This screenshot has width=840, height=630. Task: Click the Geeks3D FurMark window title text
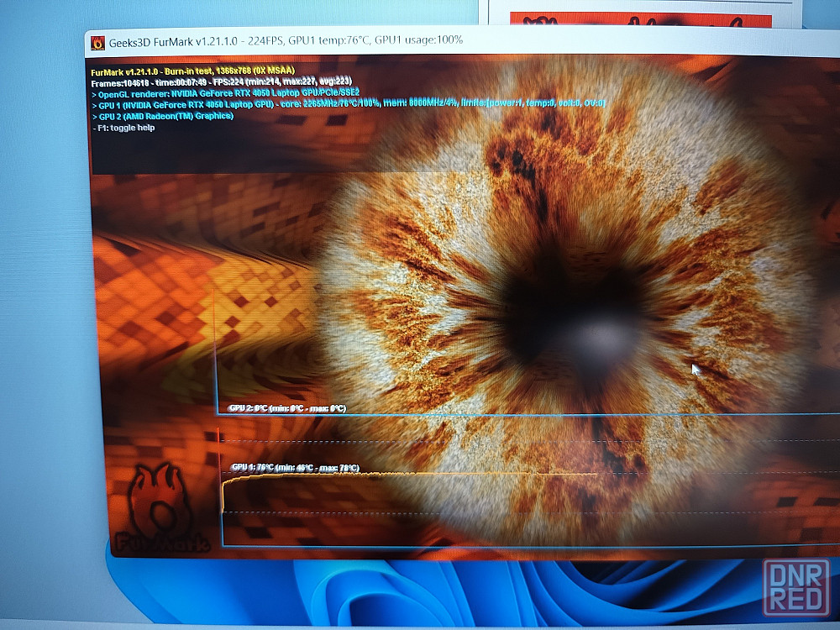pyautogui.click(x=286, y=41)
